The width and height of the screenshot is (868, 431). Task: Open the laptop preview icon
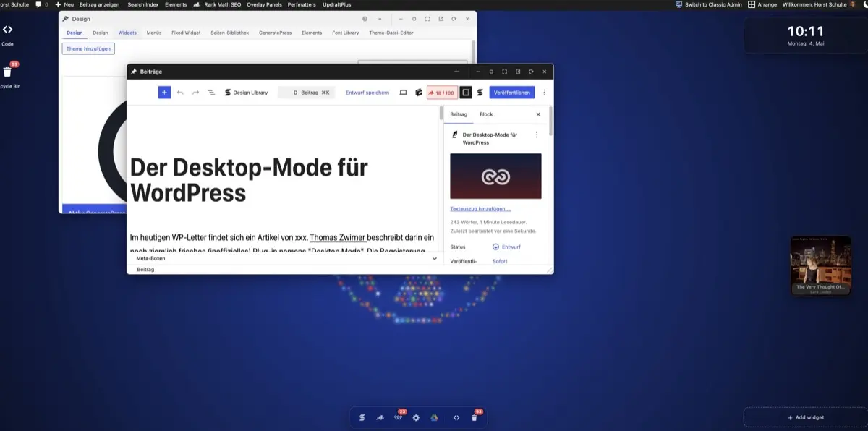(x=404, y=93)
